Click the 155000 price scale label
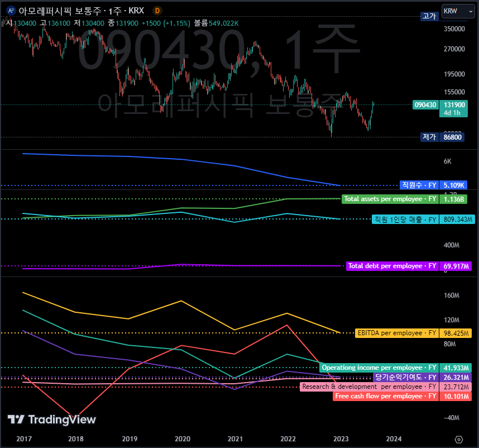Viewport: 479px width, 448px height. click(454, 92)
